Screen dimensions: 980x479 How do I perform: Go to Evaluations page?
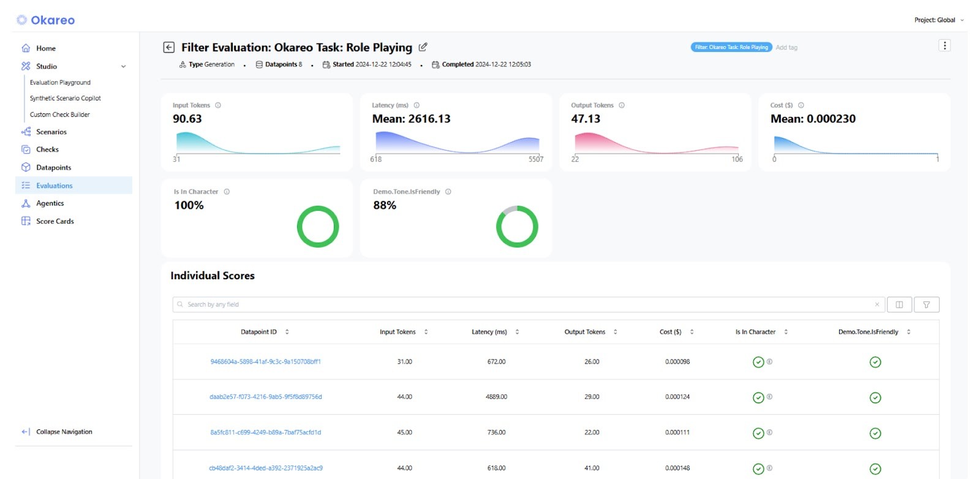click(x=73, y=186)
